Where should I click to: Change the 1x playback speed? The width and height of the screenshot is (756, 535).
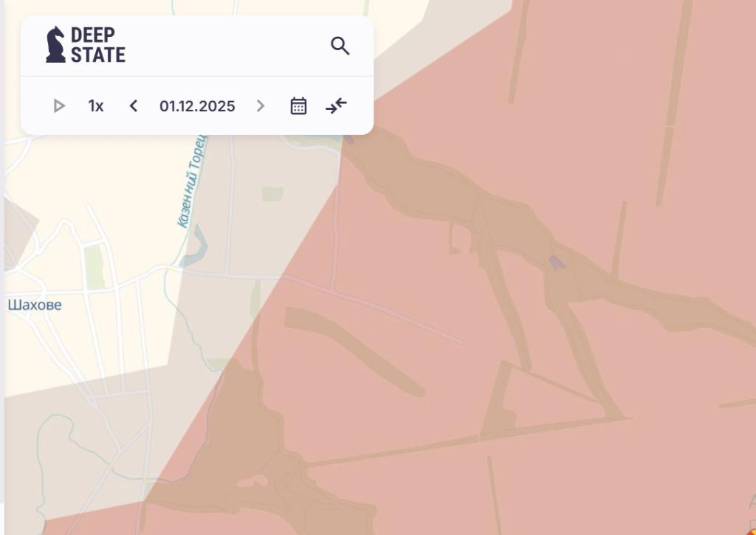point(95,106)
